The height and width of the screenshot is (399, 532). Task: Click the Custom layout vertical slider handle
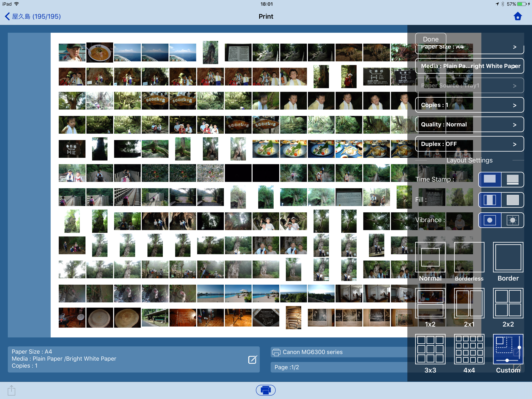520,347
